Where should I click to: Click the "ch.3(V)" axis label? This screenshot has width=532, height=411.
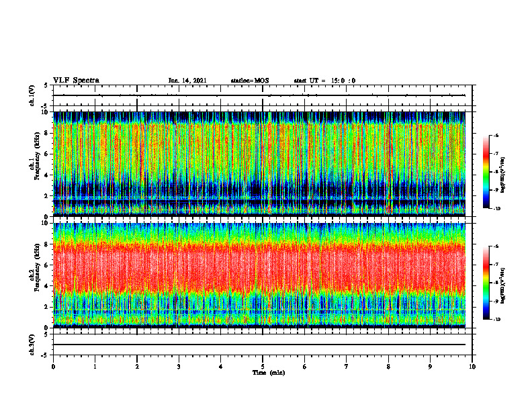point(32,345)
